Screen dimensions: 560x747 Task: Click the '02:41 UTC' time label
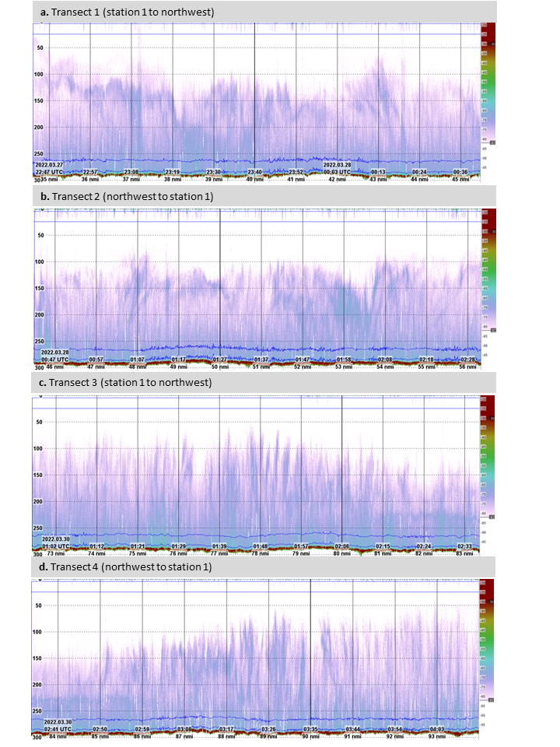[58, 729]
